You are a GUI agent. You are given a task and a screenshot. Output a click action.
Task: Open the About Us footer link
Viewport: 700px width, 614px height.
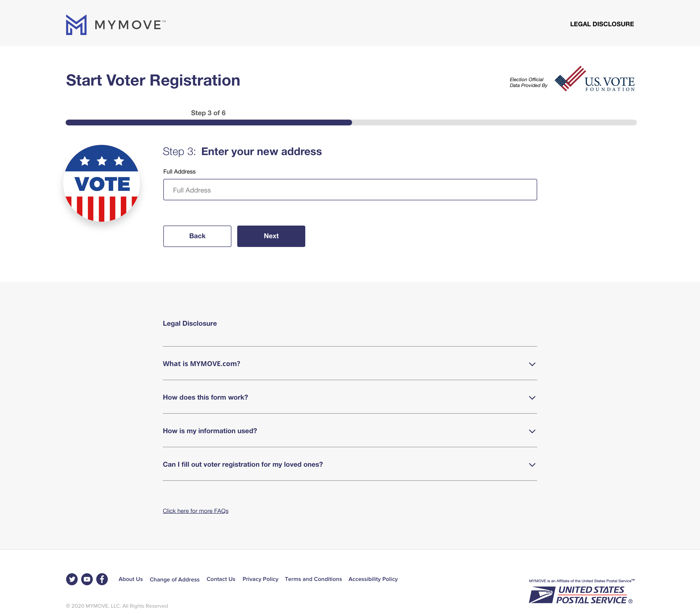[x=131, y=579]
